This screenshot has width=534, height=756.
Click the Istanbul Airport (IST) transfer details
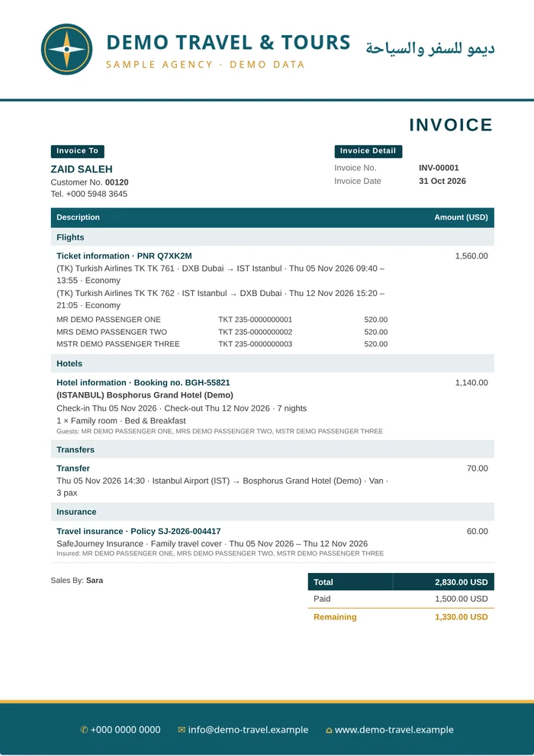(x=222, y=487)
